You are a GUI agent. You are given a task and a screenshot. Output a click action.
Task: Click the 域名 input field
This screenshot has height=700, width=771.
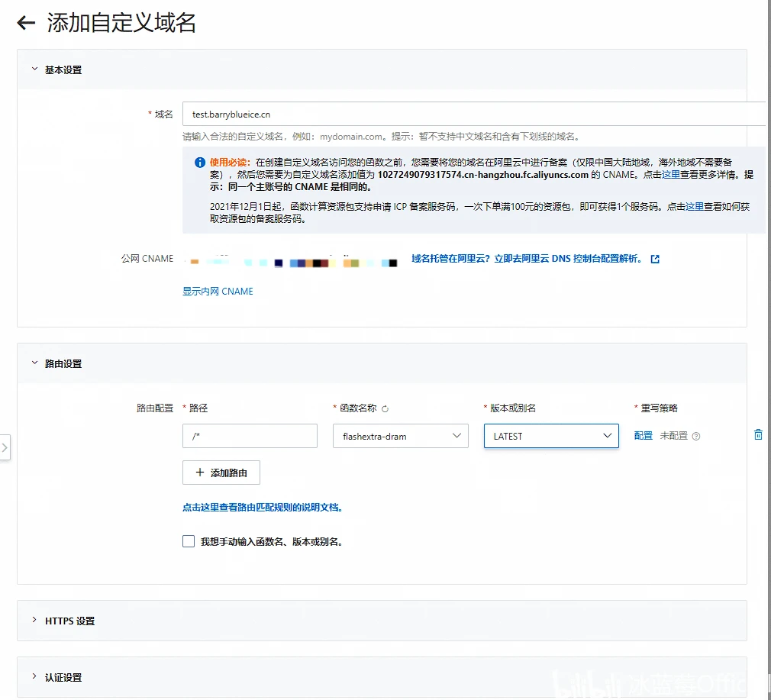[x=474, y=114]
